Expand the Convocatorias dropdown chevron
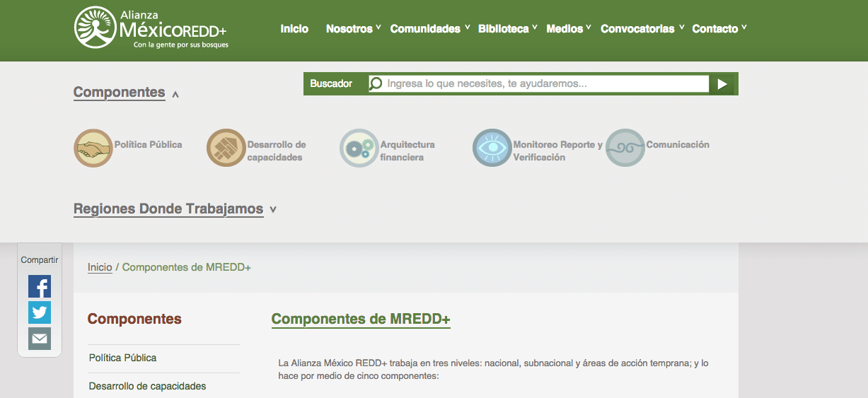 (x=681, y=28)
